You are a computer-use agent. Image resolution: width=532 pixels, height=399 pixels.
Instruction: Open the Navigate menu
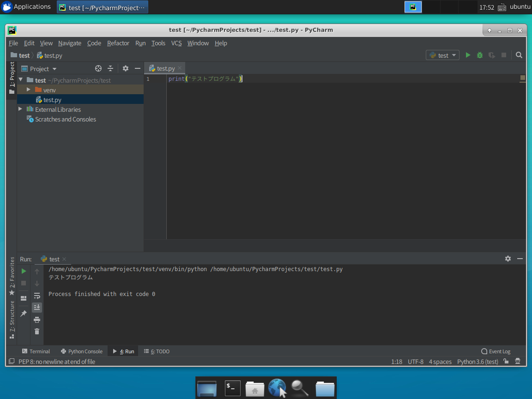[x=70, y=43]
